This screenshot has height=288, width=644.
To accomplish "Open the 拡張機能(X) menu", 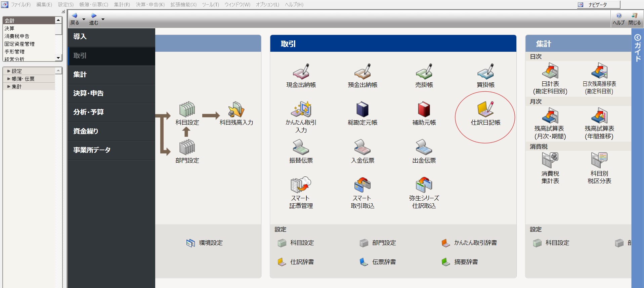I will coord(183,4).
